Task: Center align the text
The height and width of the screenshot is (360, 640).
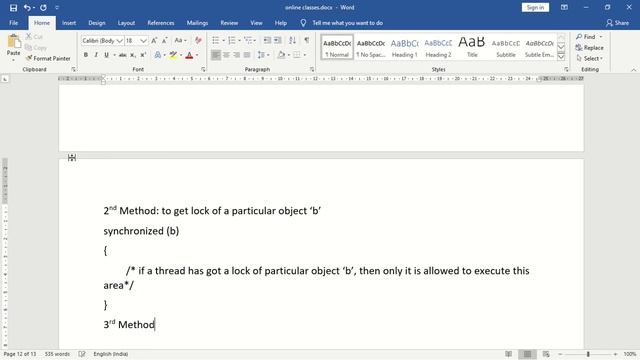Action: pyautogui.click(x=226, y=55)
